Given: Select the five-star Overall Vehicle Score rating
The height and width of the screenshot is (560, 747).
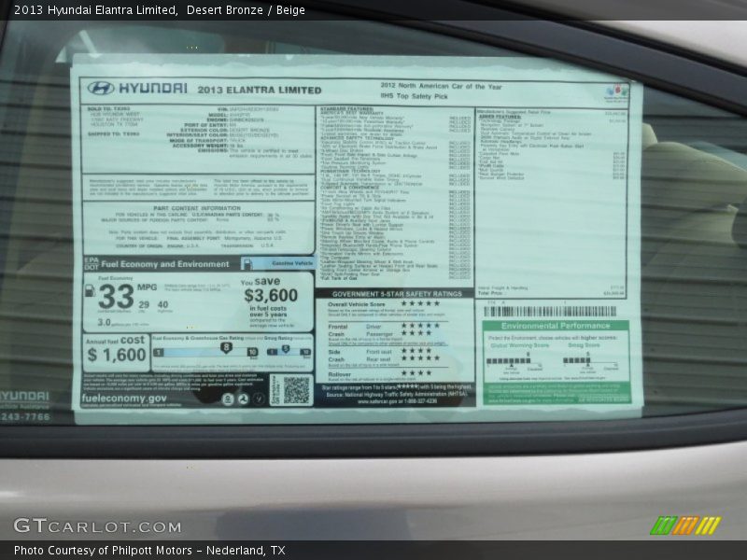Looking at the screenshot, I should pyautogui.click(x=420, y=303).
